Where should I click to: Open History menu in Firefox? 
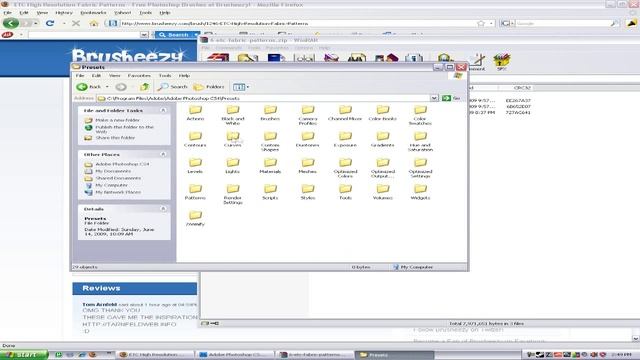64,13
